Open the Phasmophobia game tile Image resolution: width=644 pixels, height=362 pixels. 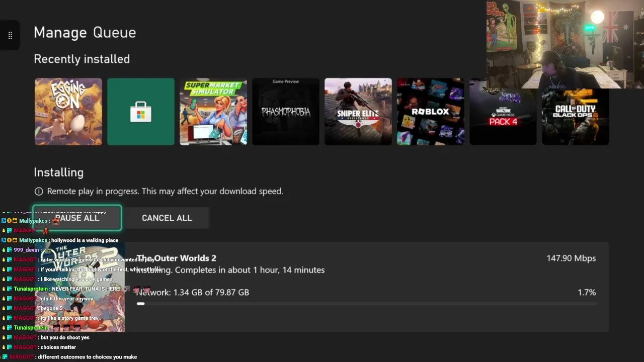286,112
